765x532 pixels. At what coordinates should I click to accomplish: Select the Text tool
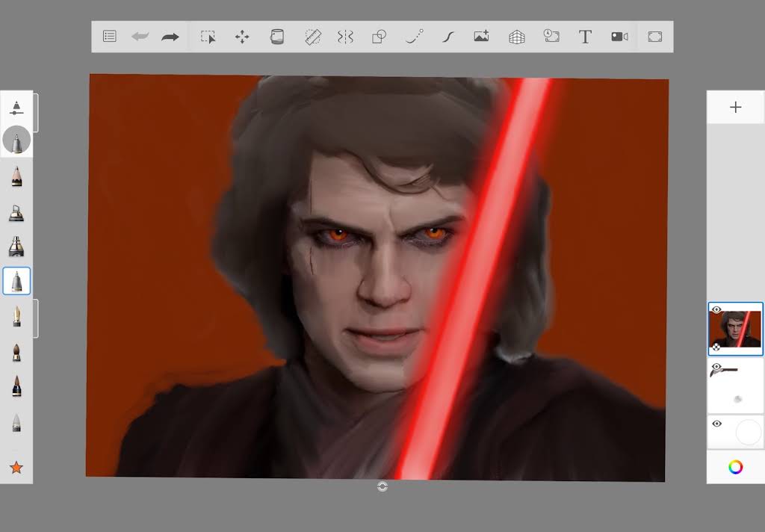click(585, 37)
